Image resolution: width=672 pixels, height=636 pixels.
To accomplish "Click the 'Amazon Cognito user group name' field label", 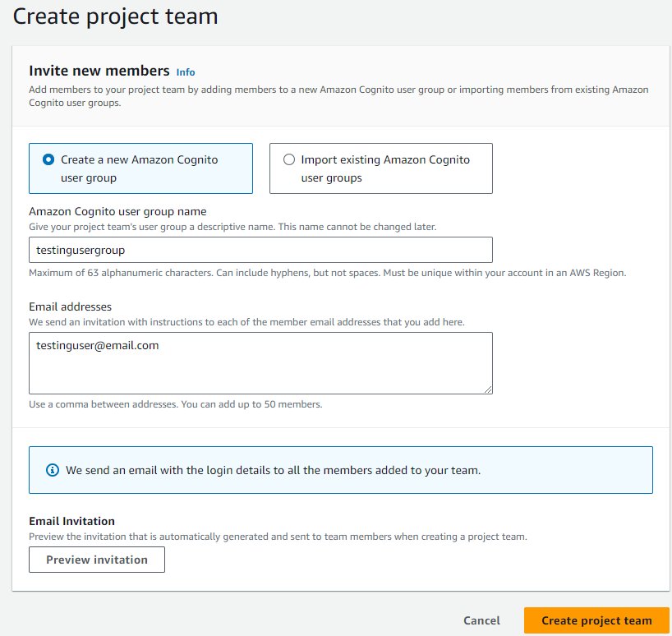I will [117, 211].
